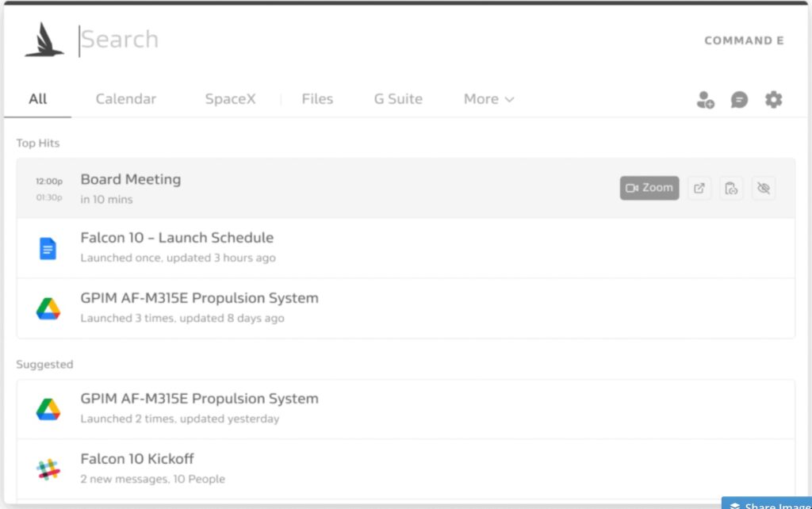Open Board Meeting in external link icon

699,188
